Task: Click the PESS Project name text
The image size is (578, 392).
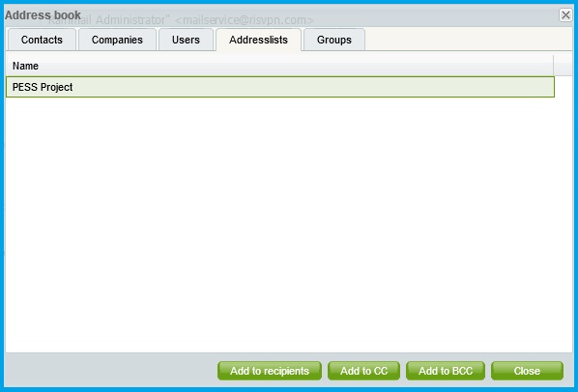Action: [43, 87]
